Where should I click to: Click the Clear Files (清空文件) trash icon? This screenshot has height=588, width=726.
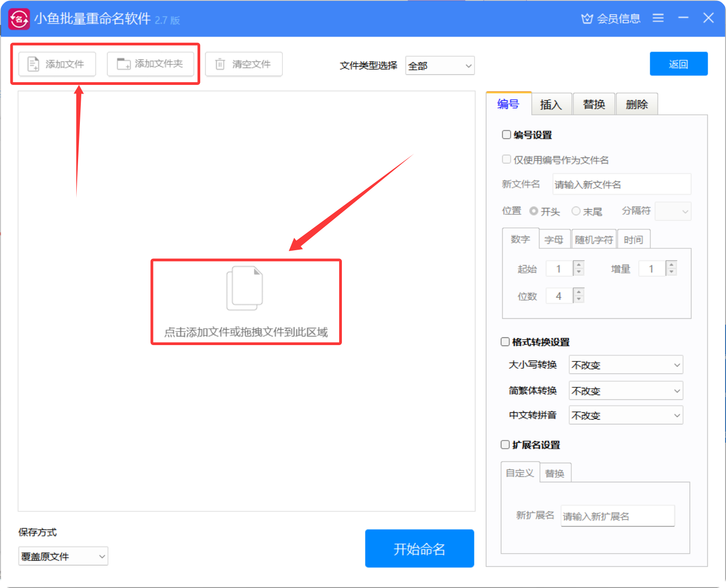pyautogui.click(x=220, y=64)
